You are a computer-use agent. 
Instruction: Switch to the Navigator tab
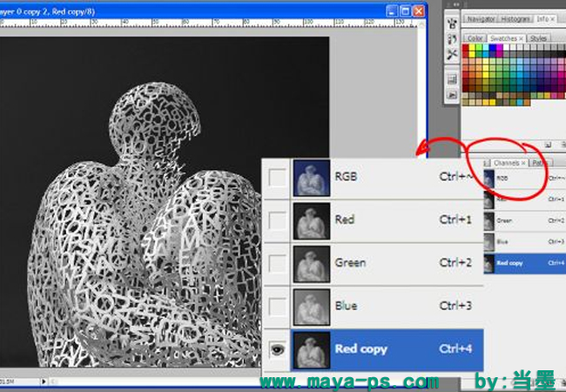482,19
